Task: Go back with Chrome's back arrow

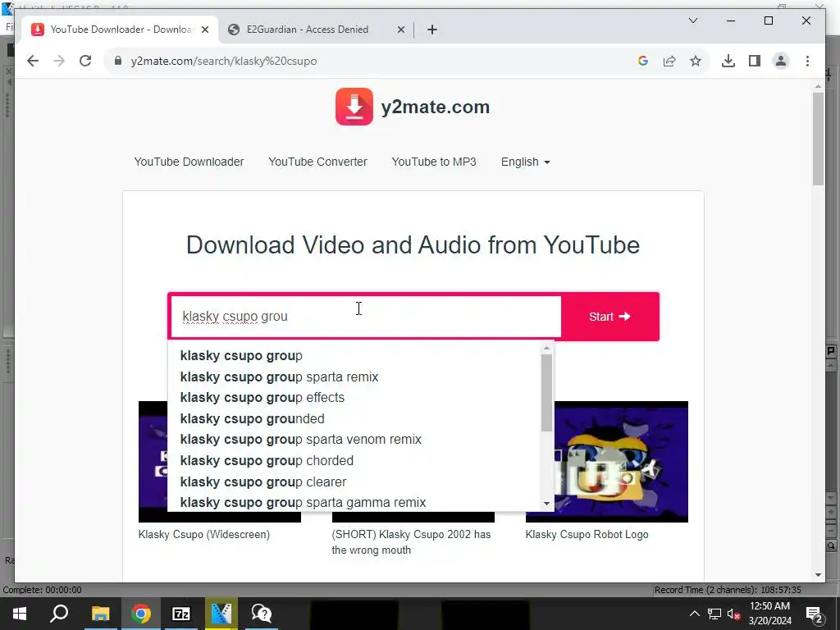Action: [33, 61]
